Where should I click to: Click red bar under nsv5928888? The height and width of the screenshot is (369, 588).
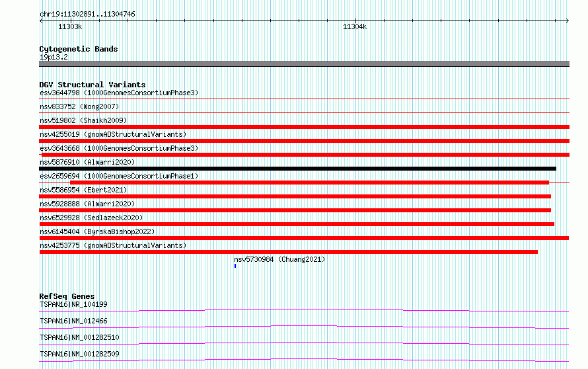[295, 210]
